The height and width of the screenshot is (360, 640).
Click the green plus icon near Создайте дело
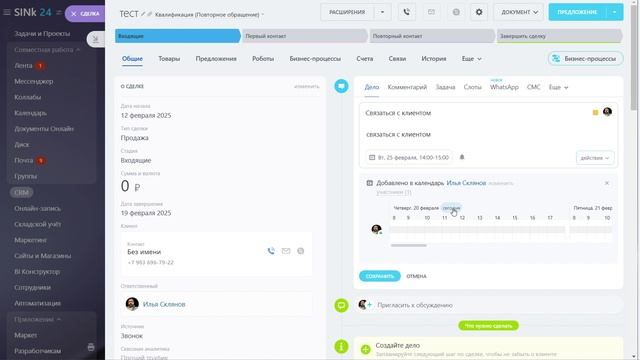[x=365, y=349]
